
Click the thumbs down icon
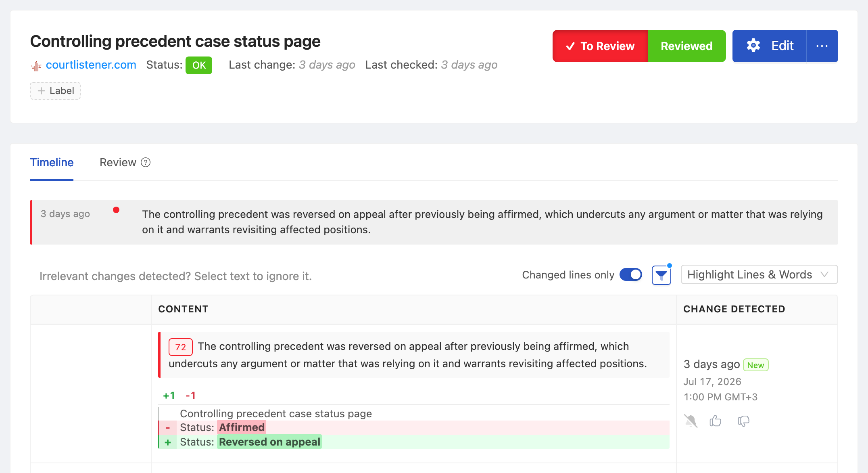click(743, 421)
